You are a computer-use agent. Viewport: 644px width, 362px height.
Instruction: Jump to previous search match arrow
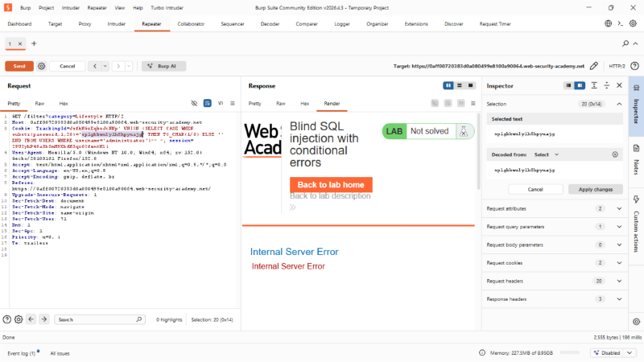[31, 319]
